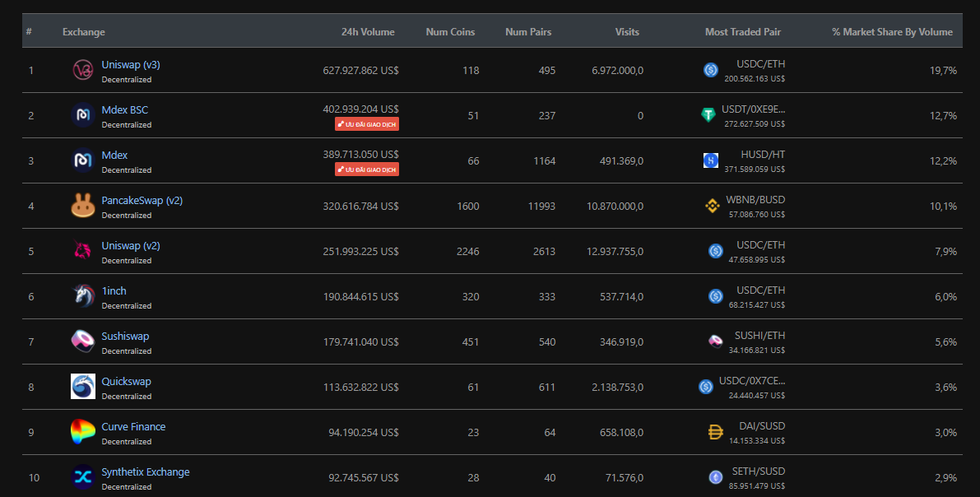Click the Mdex logo in row 3
This screenshot has width=980, height=497.
(82, 160)
